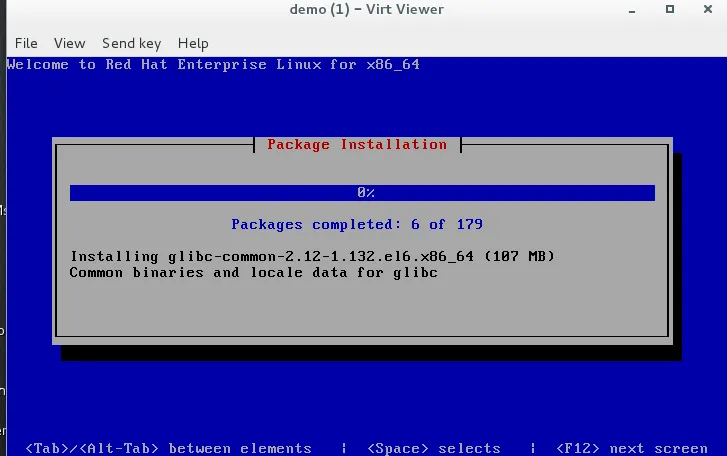
Task: Click the '<Space> selects' hint
Action: [434, 448]
